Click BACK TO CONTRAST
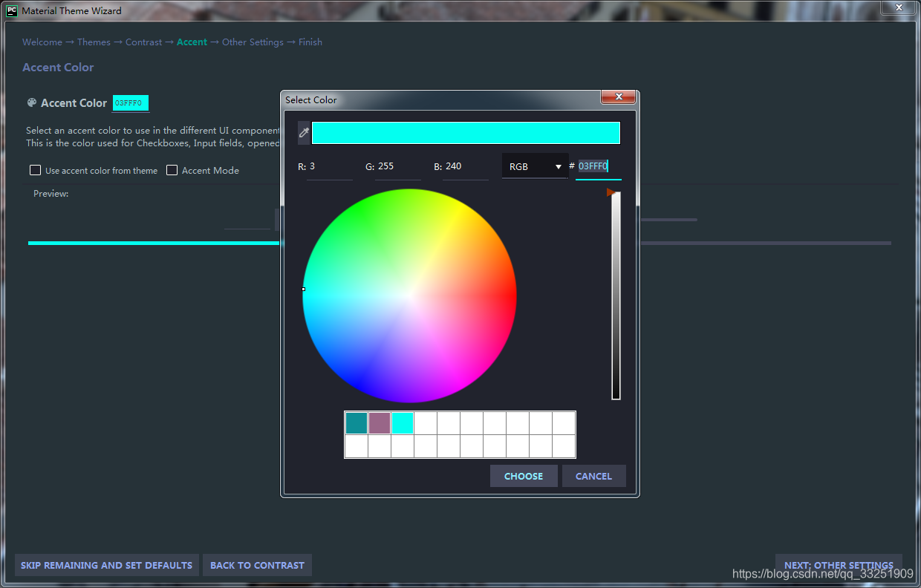 [x=257, y=565]
